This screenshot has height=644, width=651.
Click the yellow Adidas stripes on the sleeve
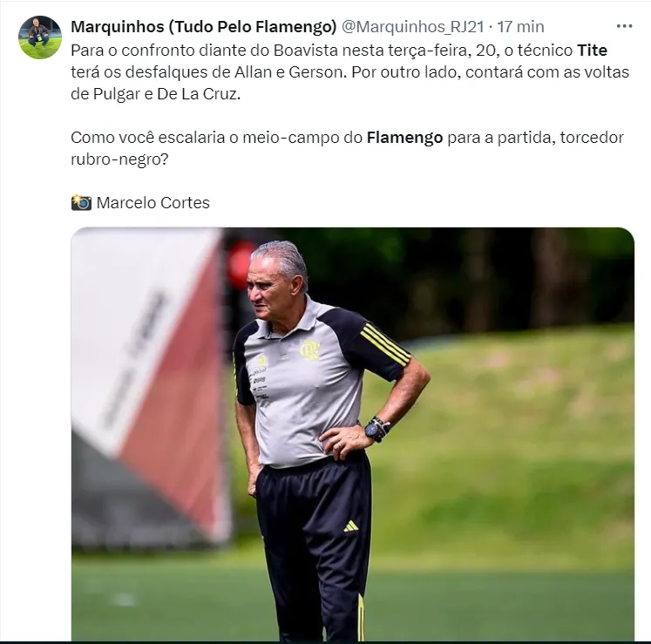point(385,344)
